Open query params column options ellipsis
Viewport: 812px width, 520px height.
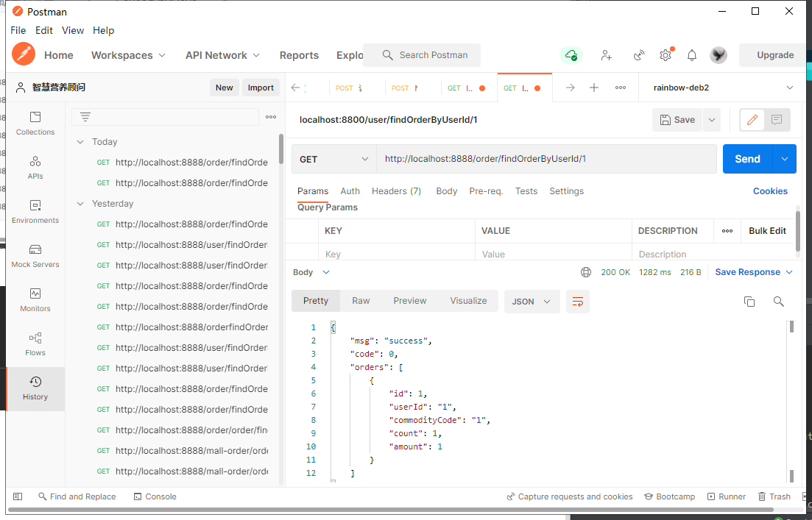point(727,231)
